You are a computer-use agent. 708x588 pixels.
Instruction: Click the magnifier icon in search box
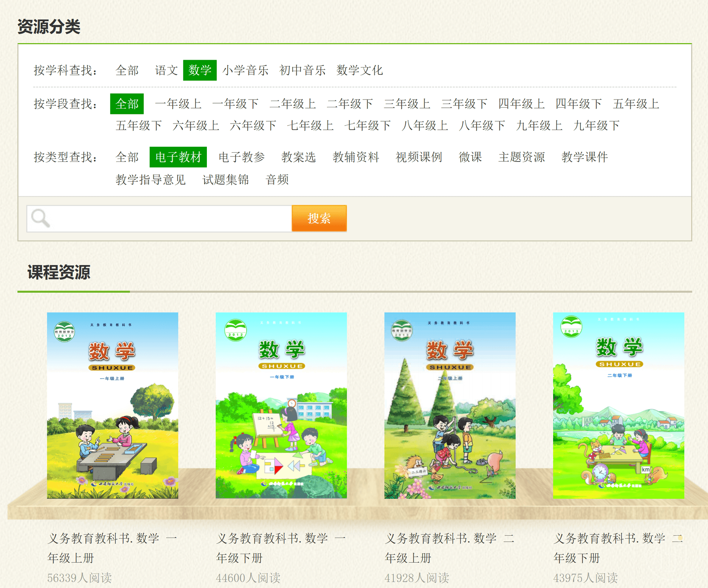(x=41, y=218)
